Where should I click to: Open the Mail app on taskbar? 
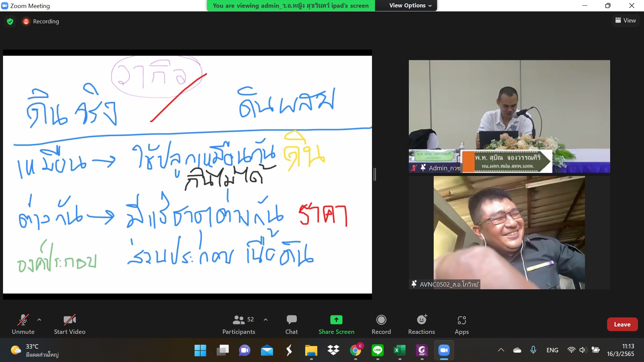point(267,351)
